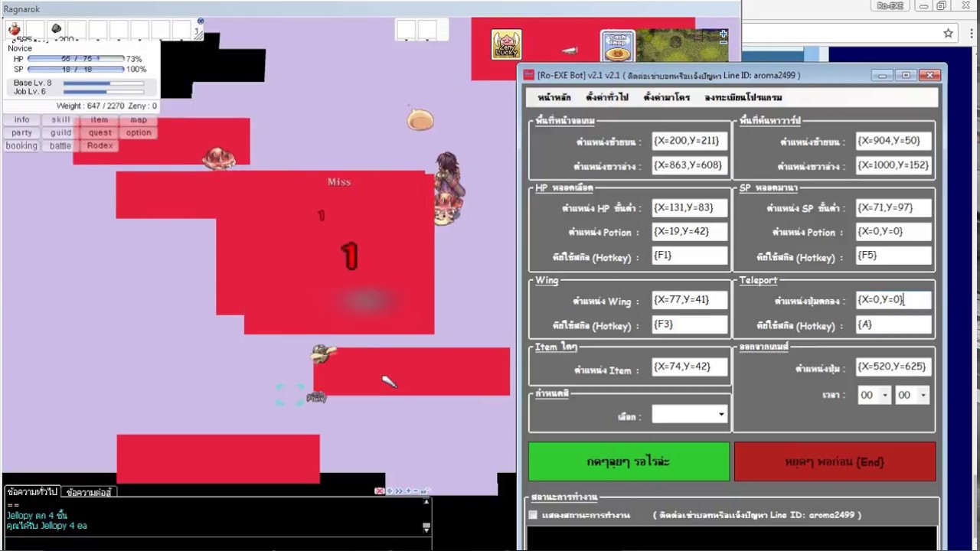Attack the pink Poring monster
This screenshot has height=551, width=980.
coord(420,120)
